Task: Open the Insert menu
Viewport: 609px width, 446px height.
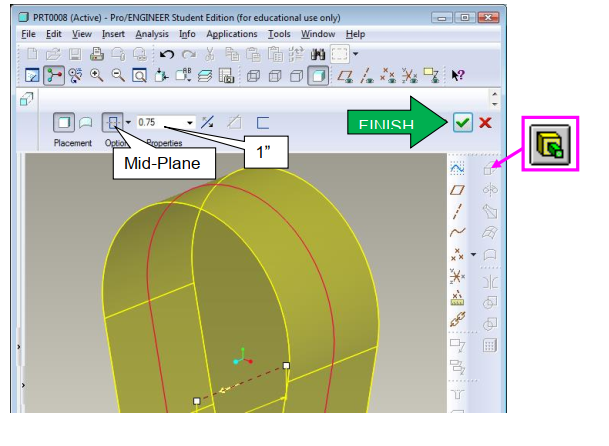Action: click(113, 34)
